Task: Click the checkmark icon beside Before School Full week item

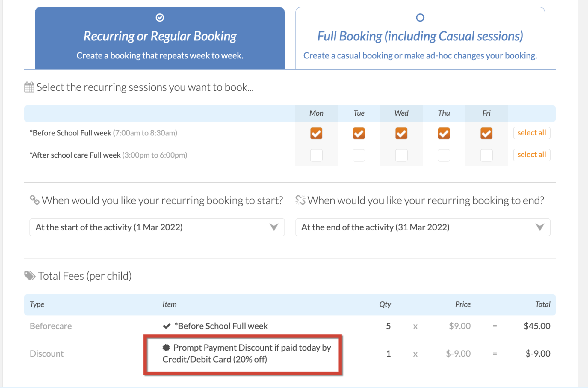Action: [x=167, y=326]
